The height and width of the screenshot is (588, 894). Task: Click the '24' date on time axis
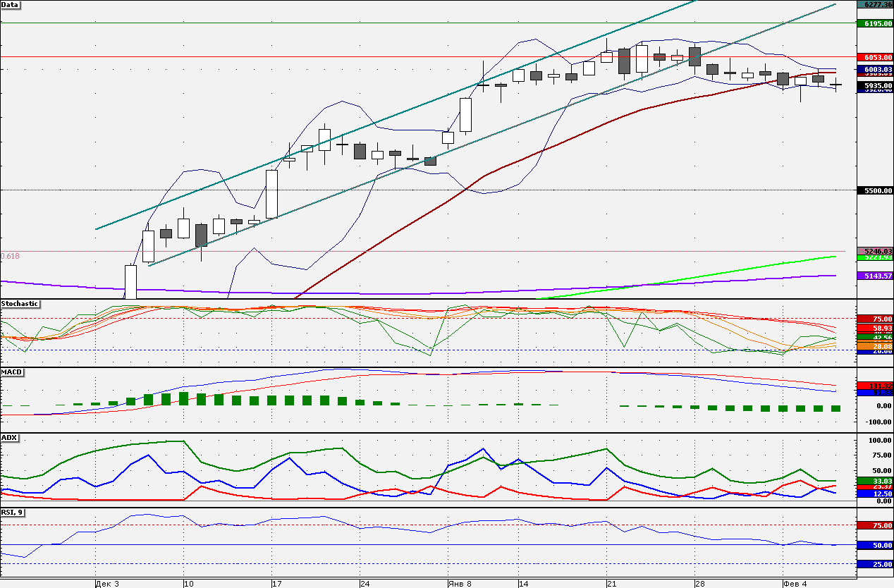[x=365, y=584]
